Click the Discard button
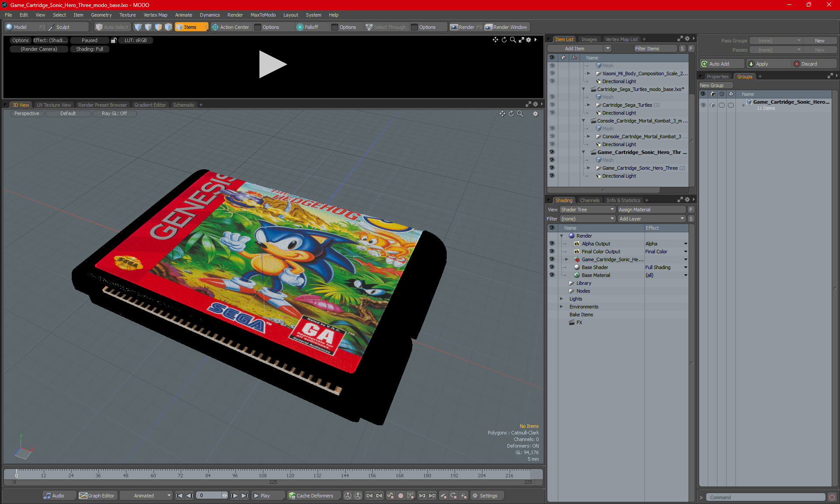Viewport: 840px width, 504px height. (814, 64)
